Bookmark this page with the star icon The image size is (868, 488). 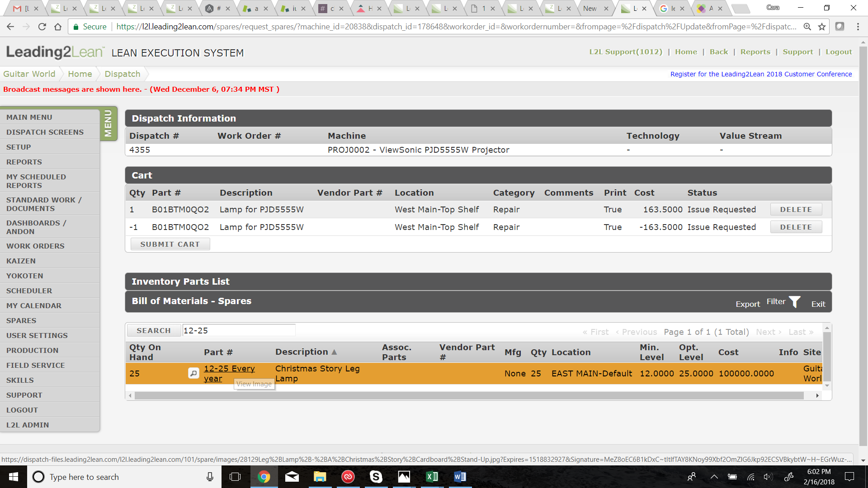[822, 27]
